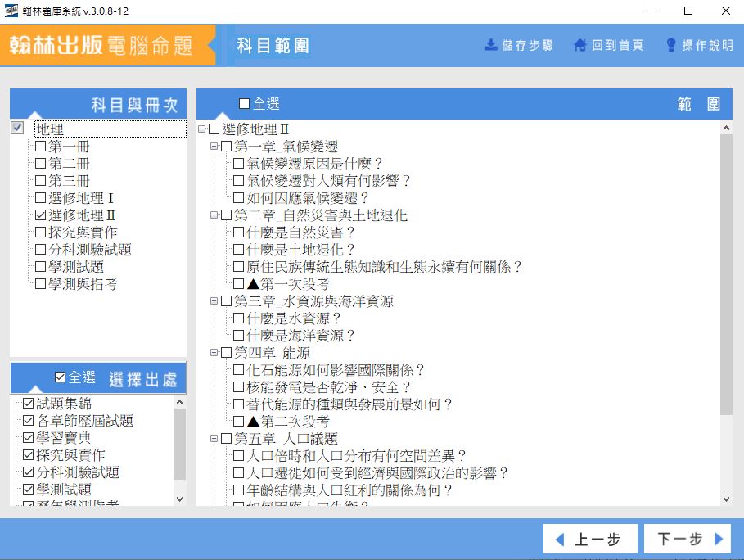744x560 pixels.
Task: Uncheck 探究與實作 in source list
Action: click(29, 454)
